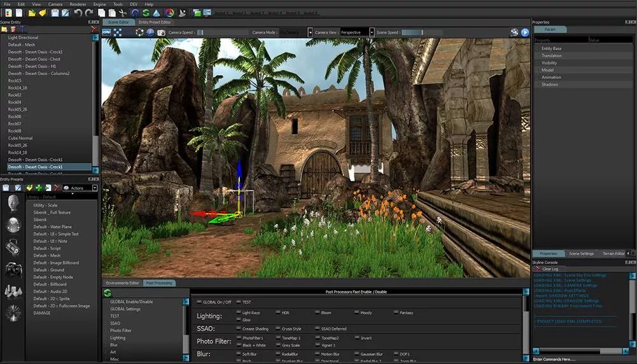The width and height of the screenshot is (637, 364).
Task: Click the blue play button above viewport
Action: (x=525, y=32)
